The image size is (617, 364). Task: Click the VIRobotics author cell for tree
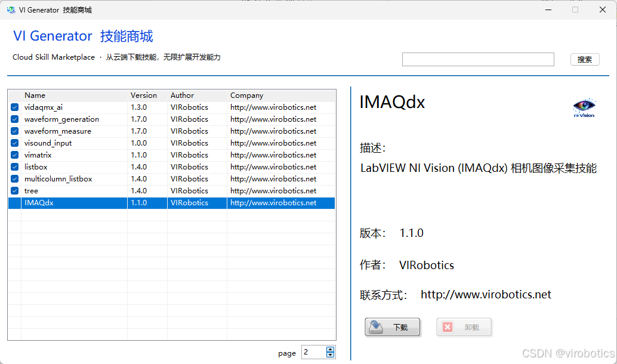pos(189,190)
